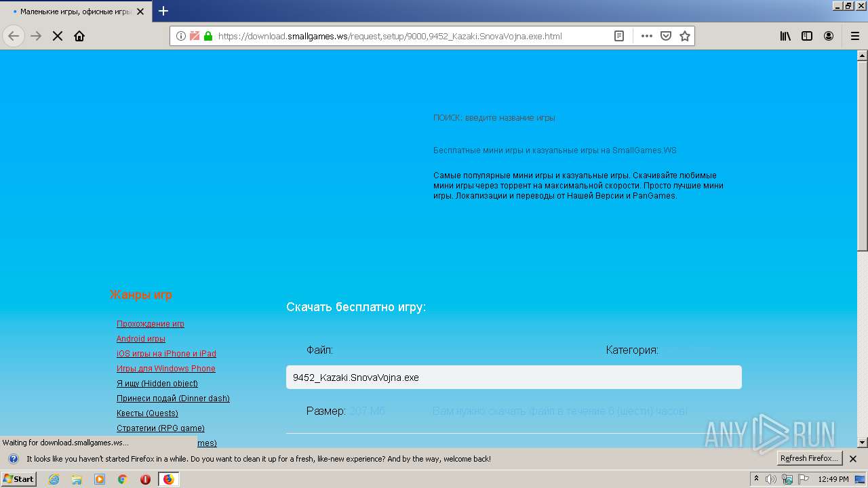Open Прохождение игр genre link
Screen dimensions: 868x488
(151, 324)
